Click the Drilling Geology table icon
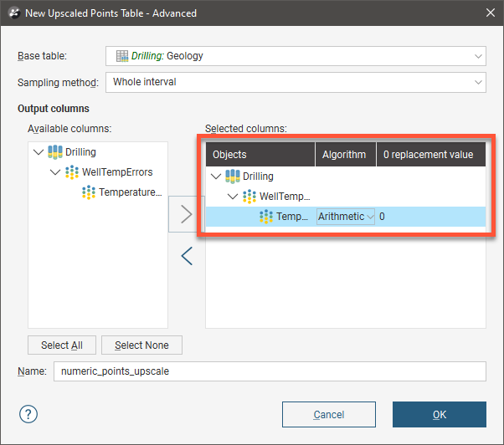The height and width of the screenshot is (445, 504). point(122,56)
